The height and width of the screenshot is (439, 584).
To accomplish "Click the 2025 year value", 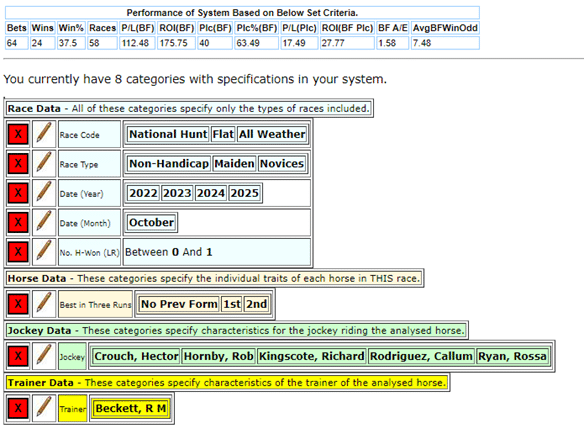I will pos(244,193).
